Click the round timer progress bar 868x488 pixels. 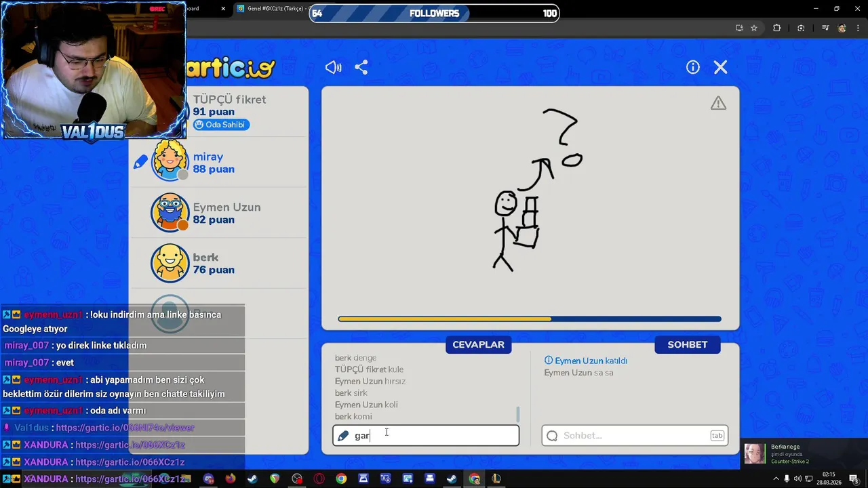coord(530,319)
